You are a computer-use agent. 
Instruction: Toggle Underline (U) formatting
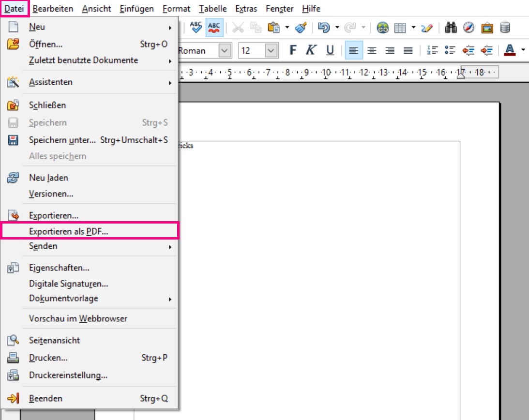coord(330,50)
